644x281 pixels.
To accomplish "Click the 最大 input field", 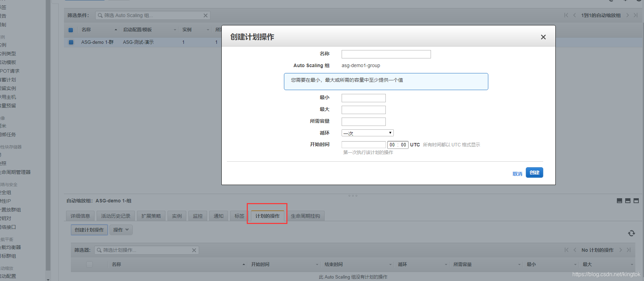I will coord(364,110).
